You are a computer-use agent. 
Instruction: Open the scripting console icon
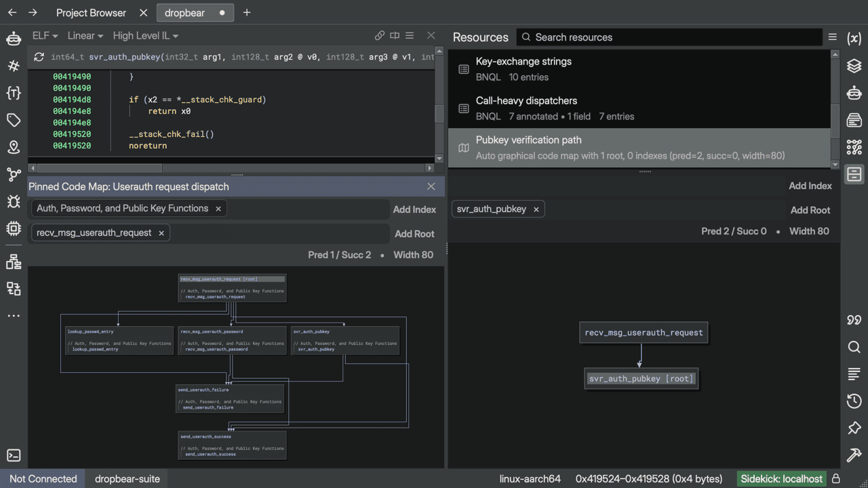14,455
